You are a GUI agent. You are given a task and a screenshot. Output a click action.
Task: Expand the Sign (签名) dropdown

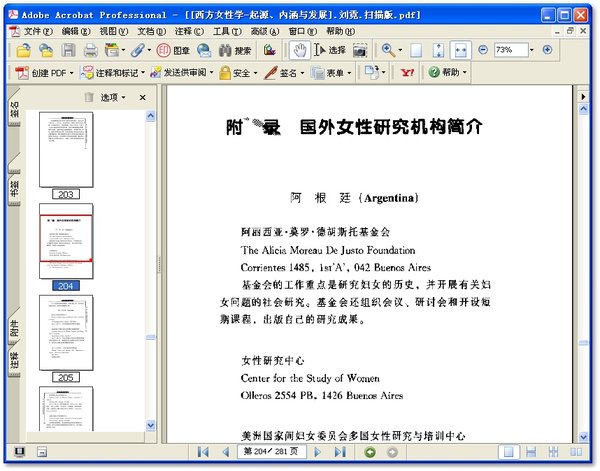302,73
